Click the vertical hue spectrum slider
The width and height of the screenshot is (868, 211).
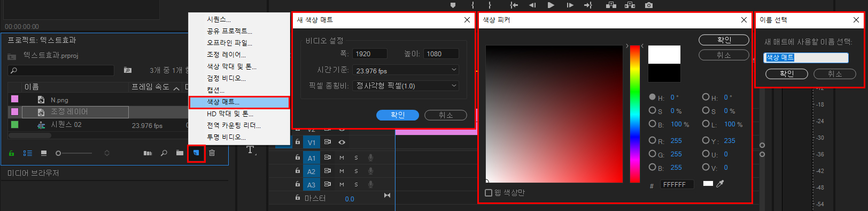pyautogui.click(x=635, y=114)
